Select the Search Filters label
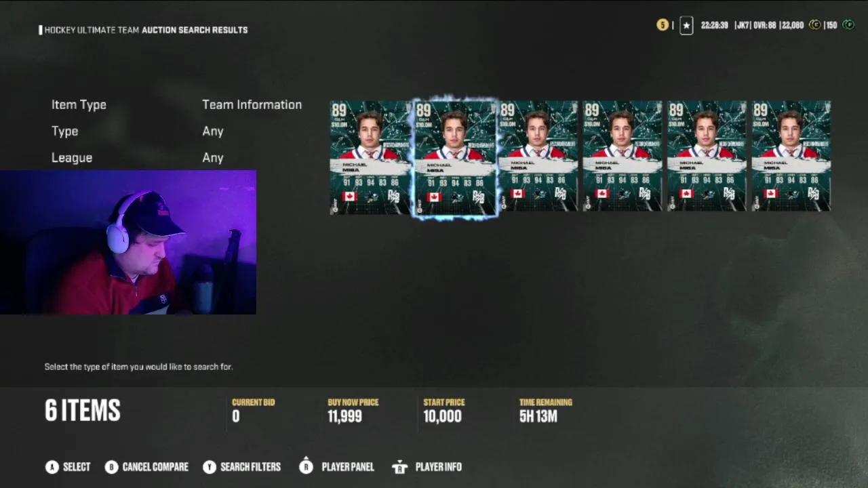The height and width of the screenshot is (488, 868). point(250,467)
